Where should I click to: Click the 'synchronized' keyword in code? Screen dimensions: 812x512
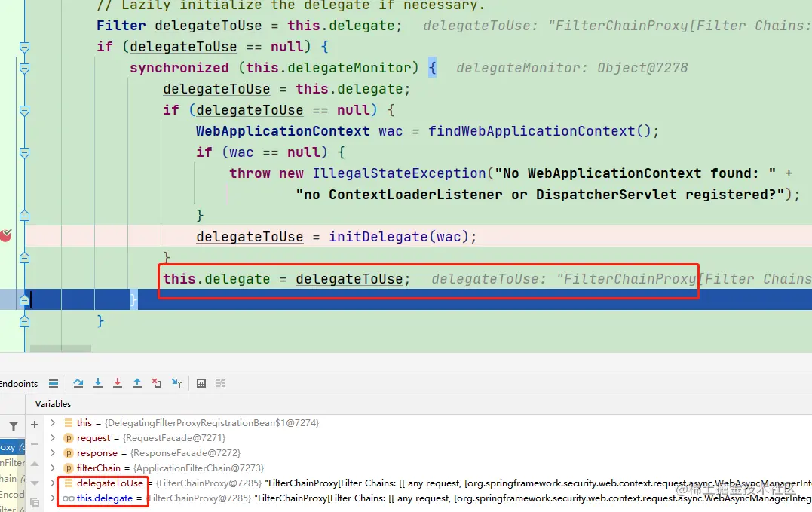point(179,68)
